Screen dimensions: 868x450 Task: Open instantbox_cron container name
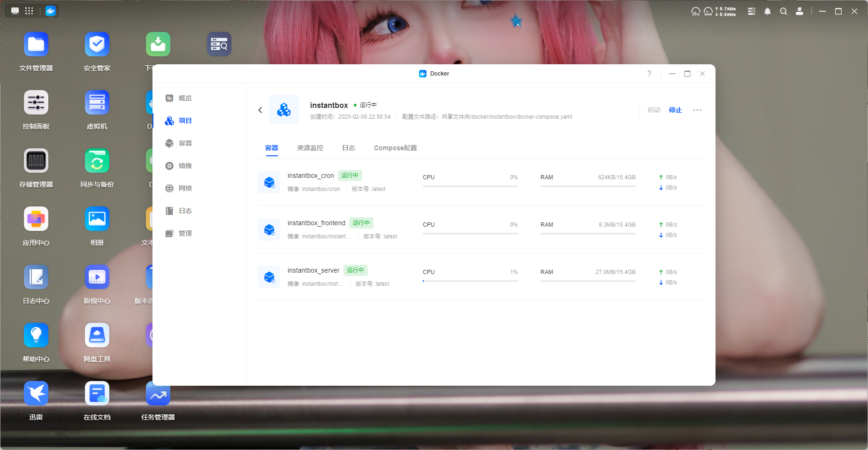[311, 175]
